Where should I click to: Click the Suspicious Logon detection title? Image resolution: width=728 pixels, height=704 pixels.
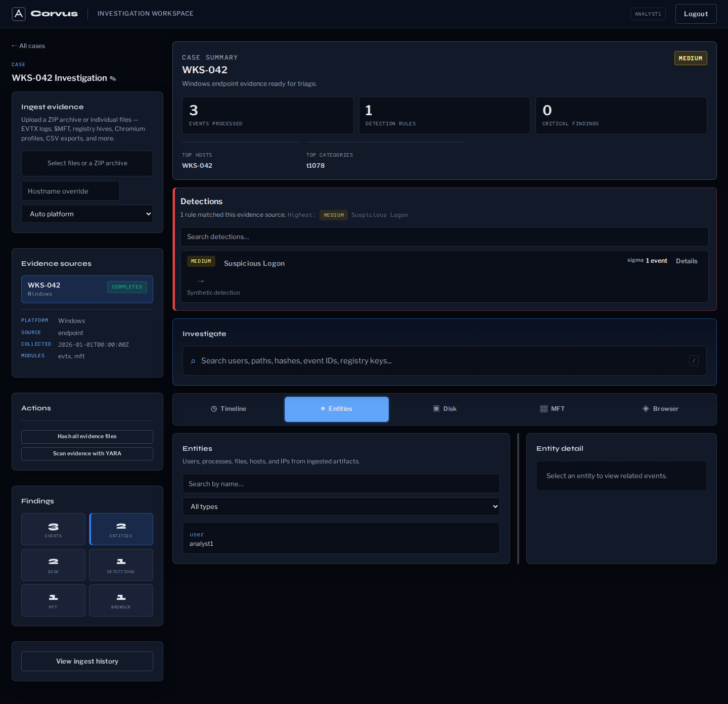pyautogui.click(x=254, y=263)
